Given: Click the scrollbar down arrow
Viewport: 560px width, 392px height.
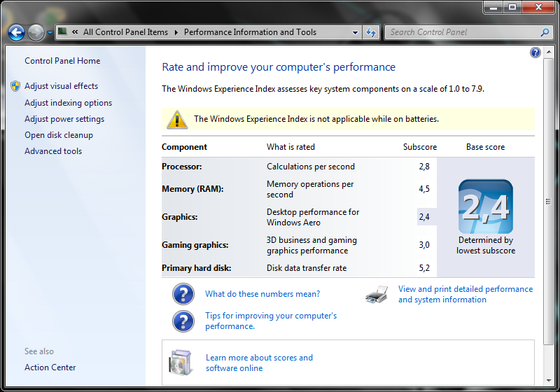Looking at the screenshot, I should pyautogui.click(x=548, y=381).
